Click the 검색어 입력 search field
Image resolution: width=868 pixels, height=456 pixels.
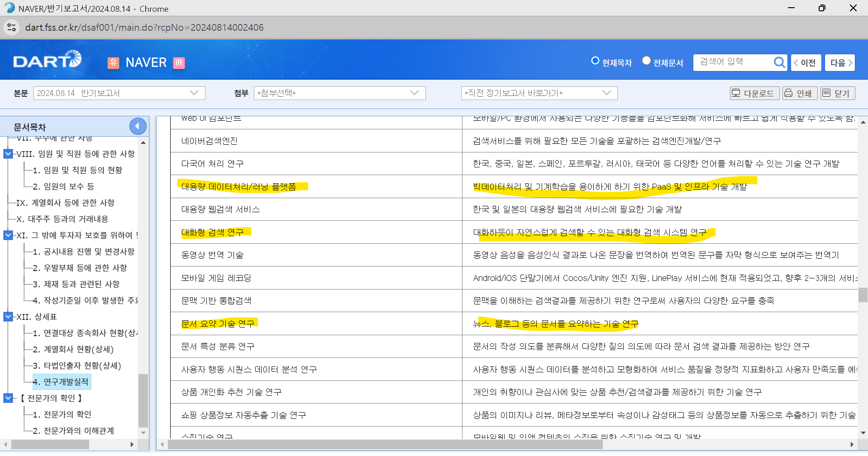(x=733, y=62)
